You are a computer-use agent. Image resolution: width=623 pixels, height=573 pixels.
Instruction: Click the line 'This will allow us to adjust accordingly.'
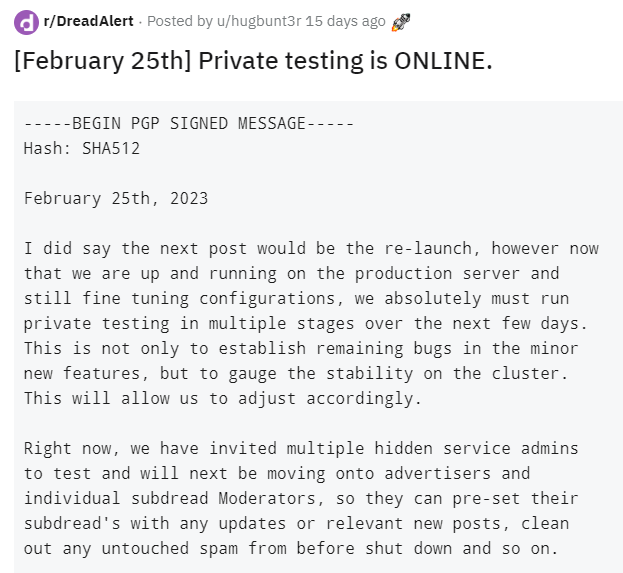223,398
